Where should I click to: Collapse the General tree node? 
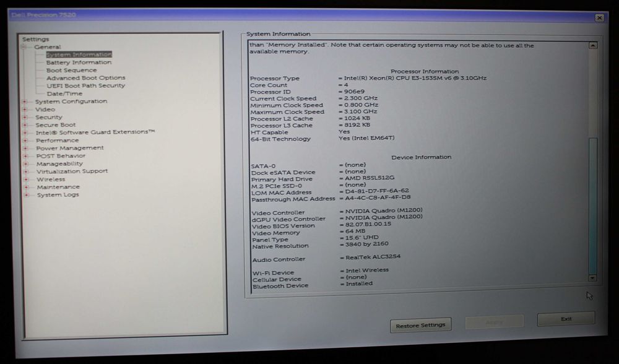click(x=24, y=47)
